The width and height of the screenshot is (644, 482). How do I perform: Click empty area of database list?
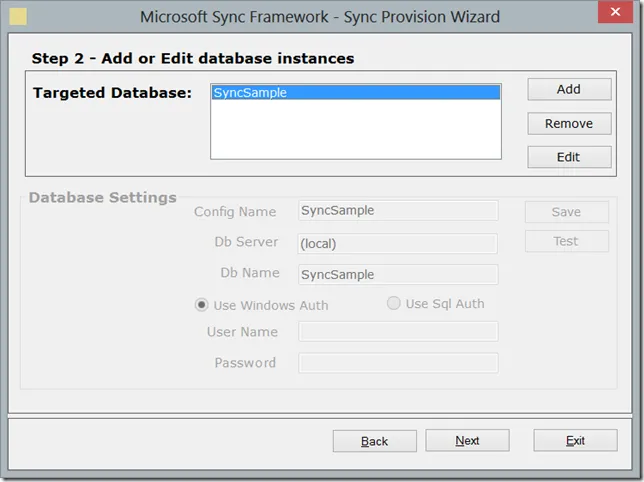355,130
